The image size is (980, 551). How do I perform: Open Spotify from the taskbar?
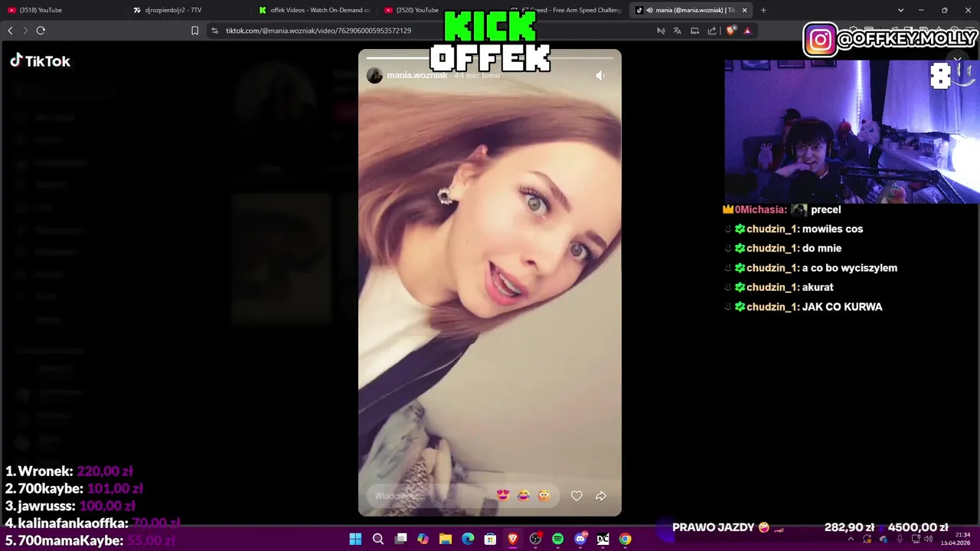[557, 540]
